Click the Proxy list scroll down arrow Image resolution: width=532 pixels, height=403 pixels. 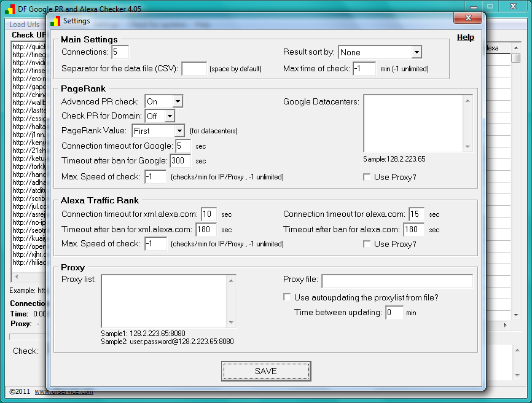[231, 323]
